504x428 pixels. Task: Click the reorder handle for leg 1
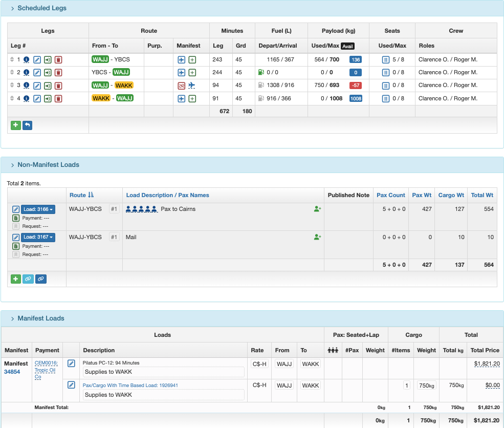click(x=12, y=60)
